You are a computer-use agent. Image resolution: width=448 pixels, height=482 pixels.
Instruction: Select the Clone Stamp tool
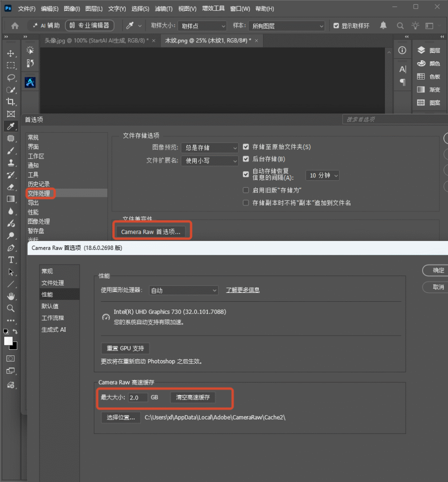(x=11, y=162)
